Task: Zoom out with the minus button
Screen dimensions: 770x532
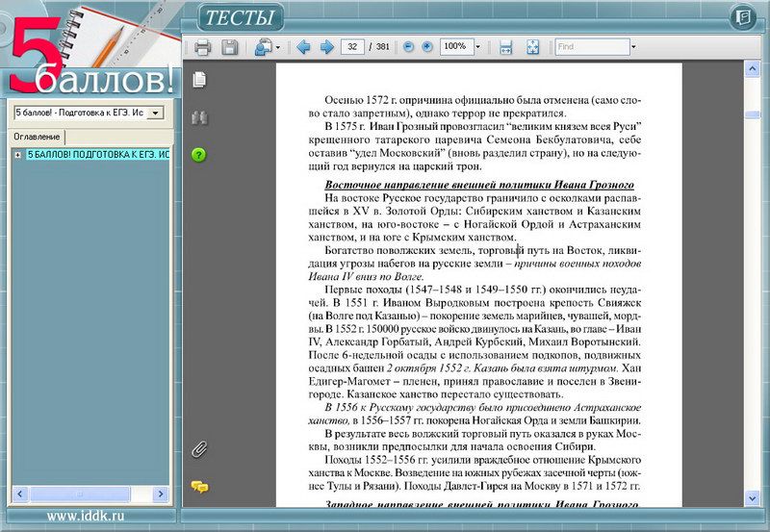Action: pos(408,46)
